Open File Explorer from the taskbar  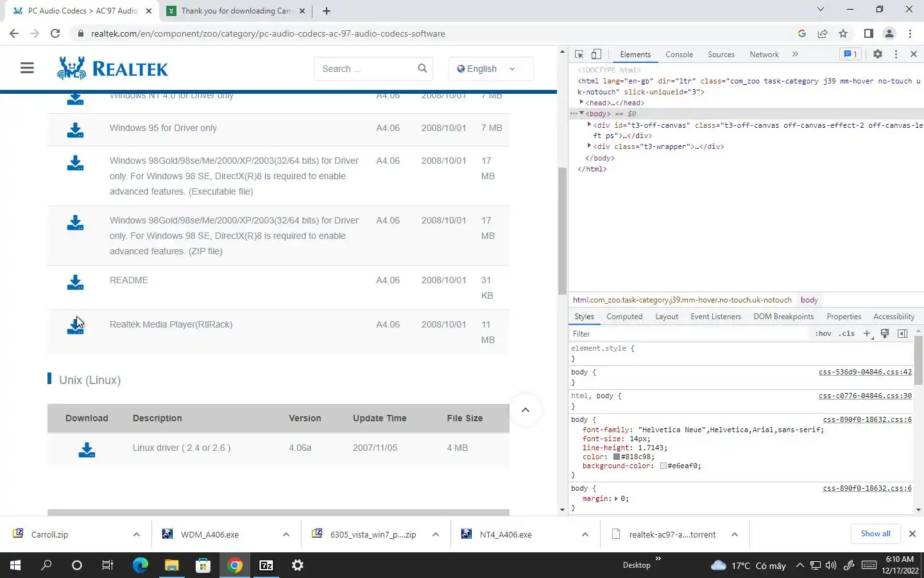click(x=171, y=565)
